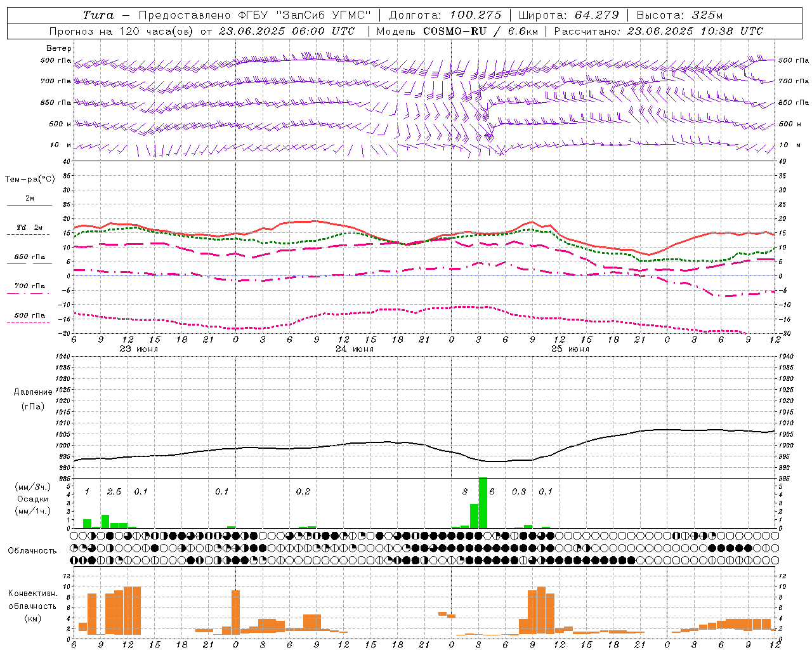
Task: Select the "Долгота: 100.275" header field
Action: pos(445,15)
